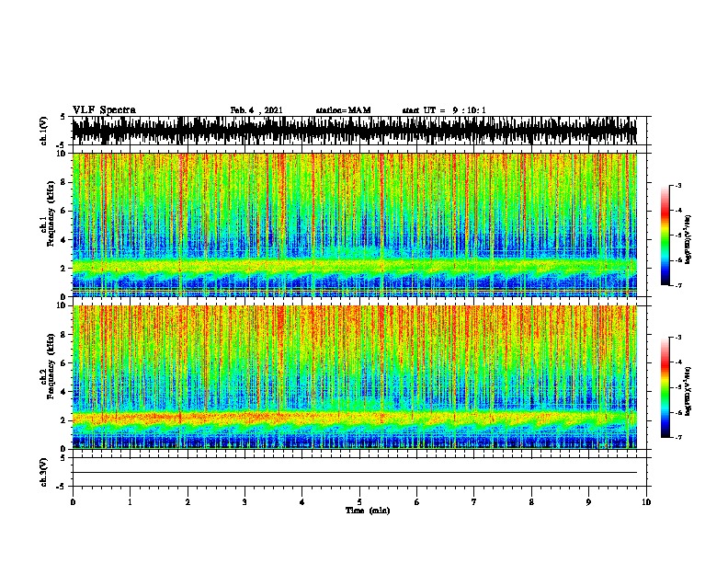Click the "-5" voltage tick of the ch.3(V) panel
Screen dimensions: 728x563
pos(62,487)
